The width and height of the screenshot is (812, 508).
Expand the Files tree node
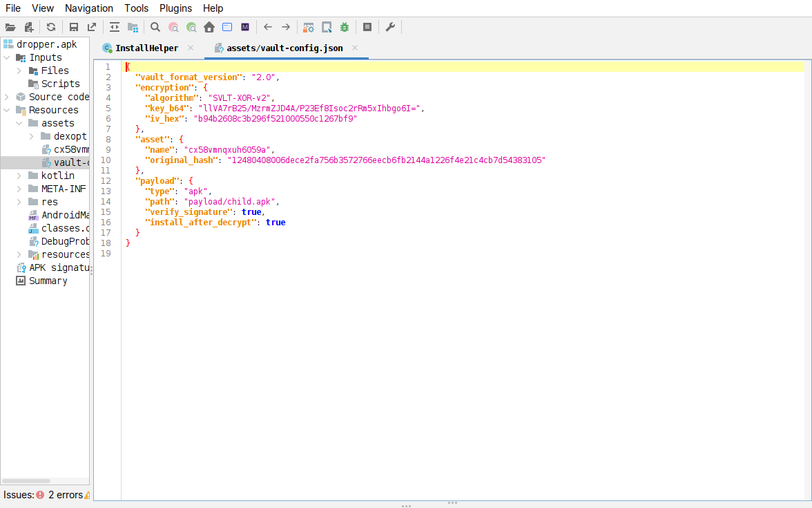pos(19,70)
